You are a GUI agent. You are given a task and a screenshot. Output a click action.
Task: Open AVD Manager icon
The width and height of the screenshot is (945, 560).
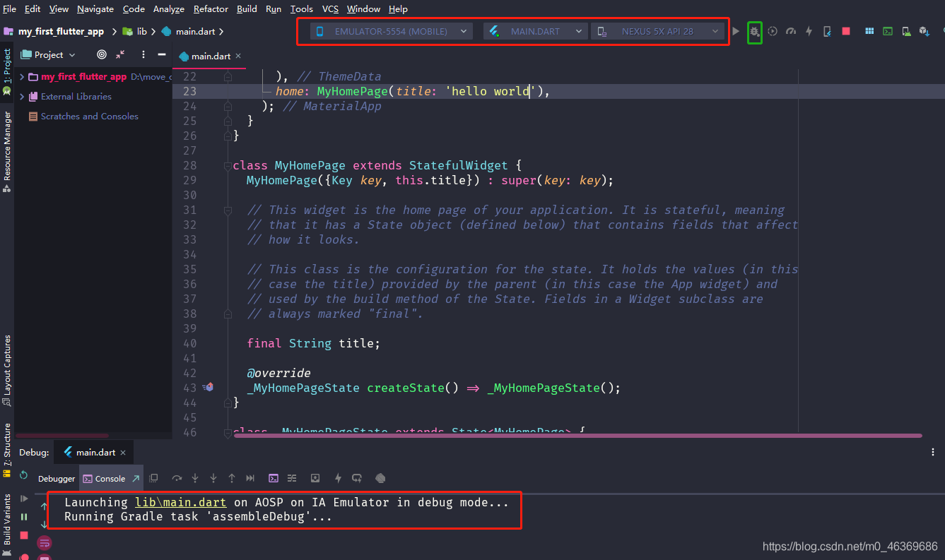pos(906,31)
